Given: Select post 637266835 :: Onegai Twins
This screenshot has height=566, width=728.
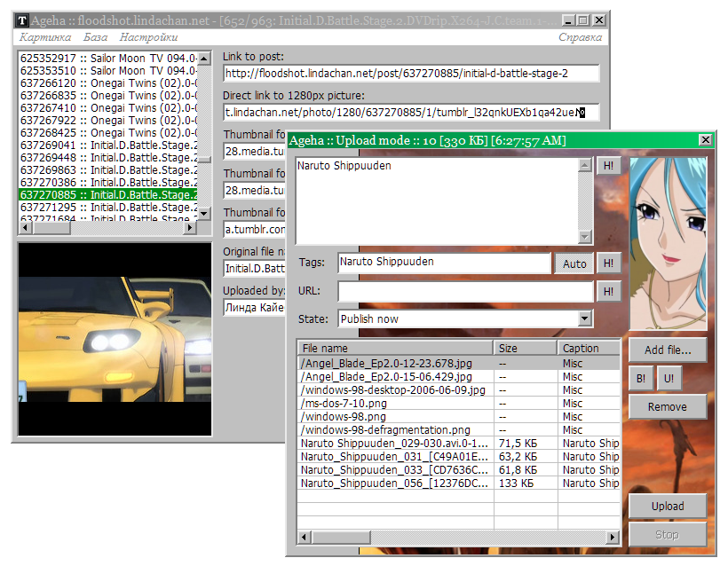Looking at the screenshot, I should coord(108,96).
